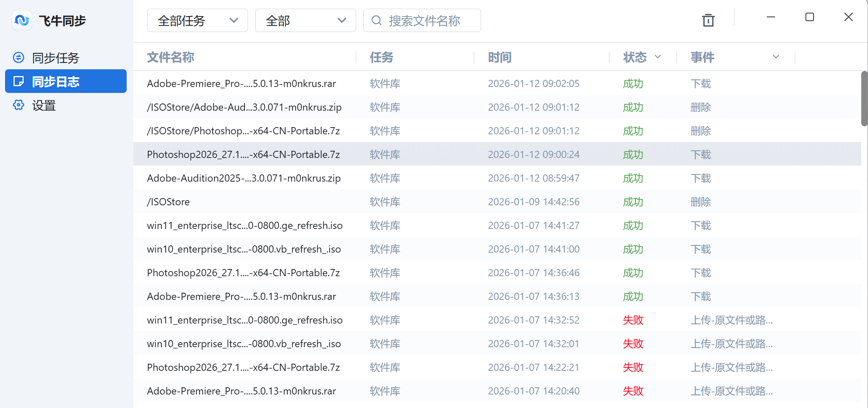The width and height of the screenshot is (868, 408).
Task: Expand the 状态 column filter
Action: pyautogui.click(x=657, y=57)
